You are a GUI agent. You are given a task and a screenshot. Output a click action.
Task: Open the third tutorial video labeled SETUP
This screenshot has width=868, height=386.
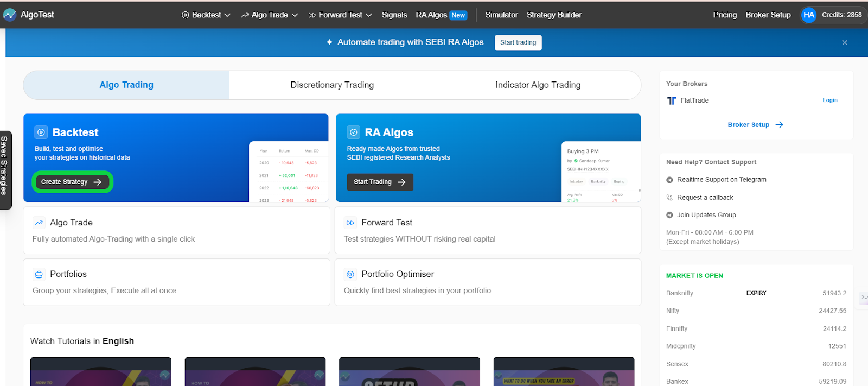(410, 371)
